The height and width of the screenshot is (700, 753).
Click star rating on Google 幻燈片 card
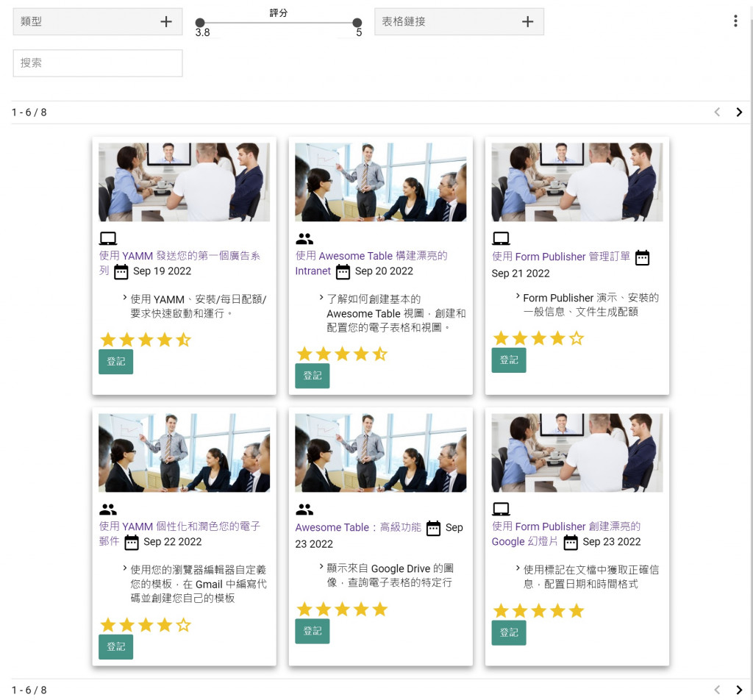coord(538,611)
